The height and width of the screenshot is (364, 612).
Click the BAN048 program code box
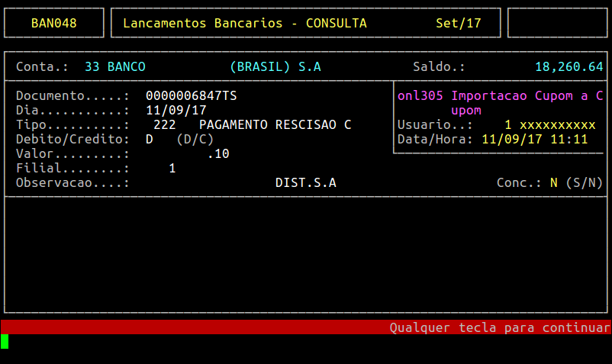click(53, 23)
